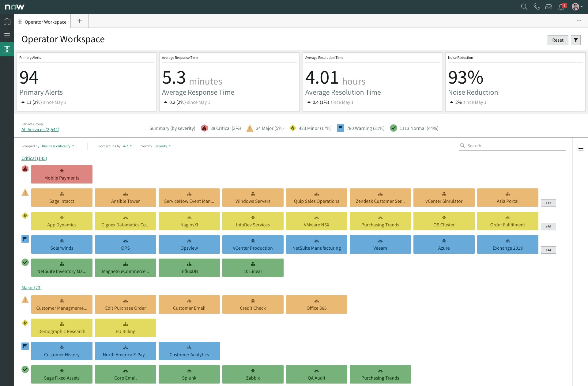Click Critical group's major triangle row icon
Image resolution: width=588 pixels, height=386 pixels.
pos(25,192)
